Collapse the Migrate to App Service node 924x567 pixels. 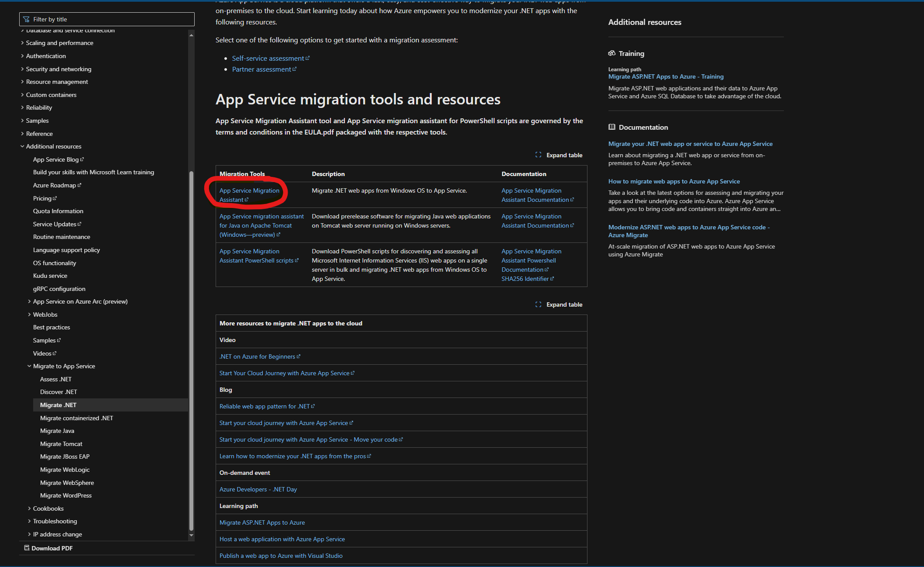tap(29, 366)
